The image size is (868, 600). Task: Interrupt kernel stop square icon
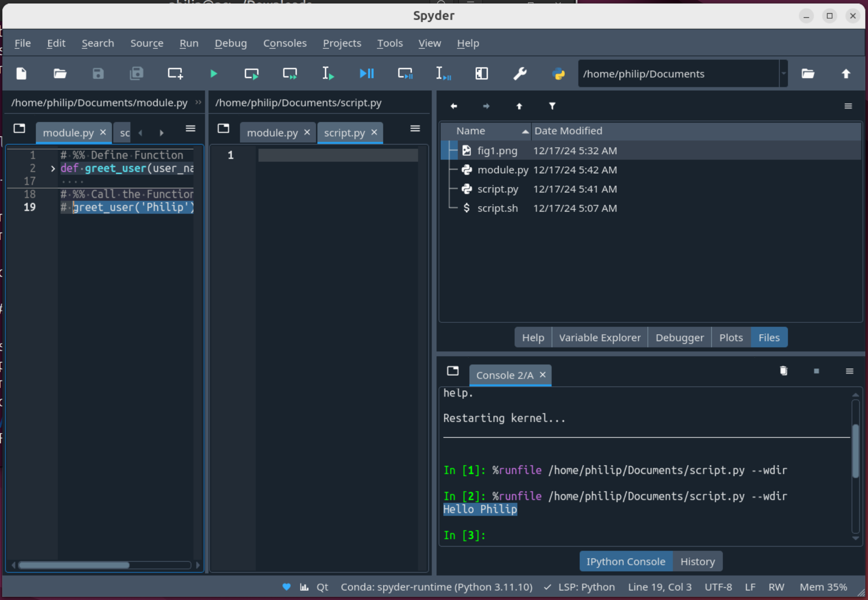(816, 371)
